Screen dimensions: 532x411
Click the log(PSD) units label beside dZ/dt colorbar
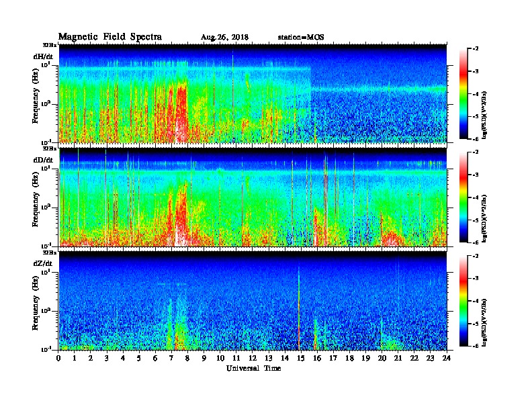(485, 322)
